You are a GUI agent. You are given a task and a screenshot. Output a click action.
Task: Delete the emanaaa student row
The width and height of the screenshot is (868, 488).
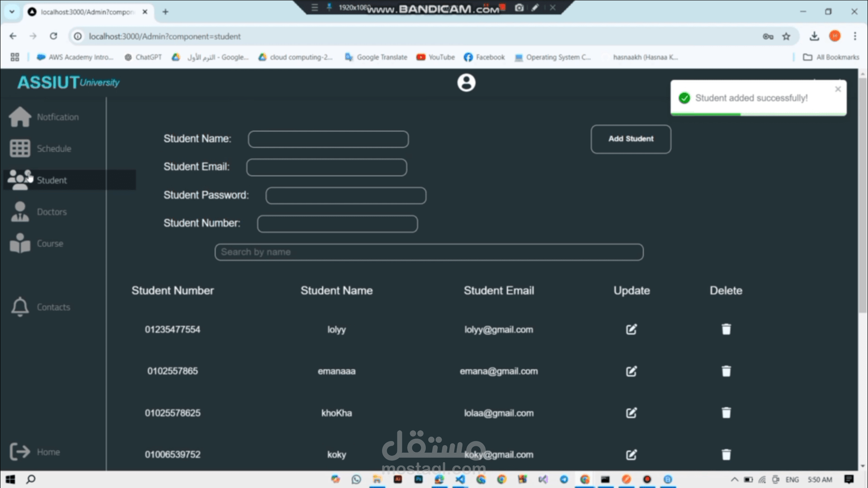tap(726, 371)
